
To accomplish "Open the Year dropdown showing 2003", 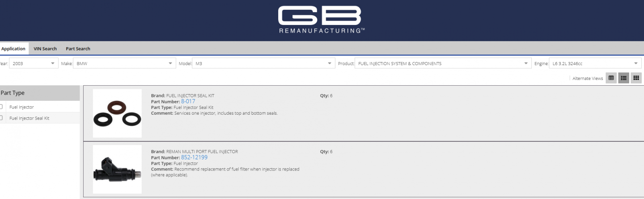I will (x=34, y=63).
